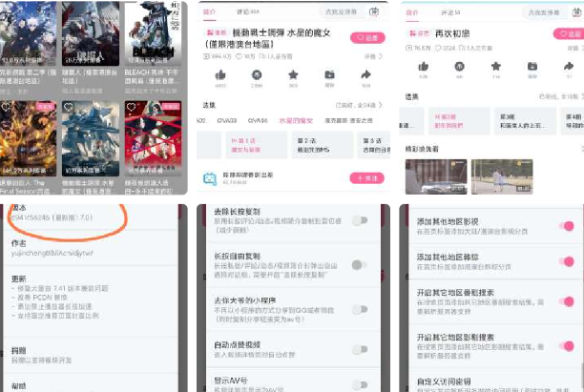Like 再次初恋 with the thumbs-up icon

pyautogui.click(x=425, y=68)
